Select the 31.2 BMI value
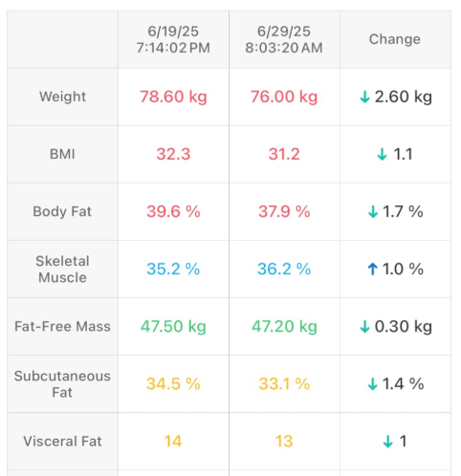 pos(284,154)
